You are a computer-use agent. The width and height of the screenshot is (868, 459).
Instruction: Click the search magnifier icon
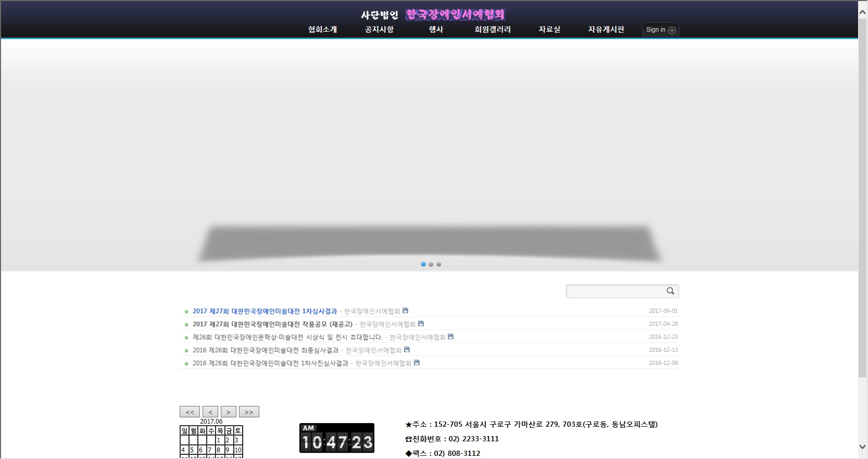pos(670,291)
